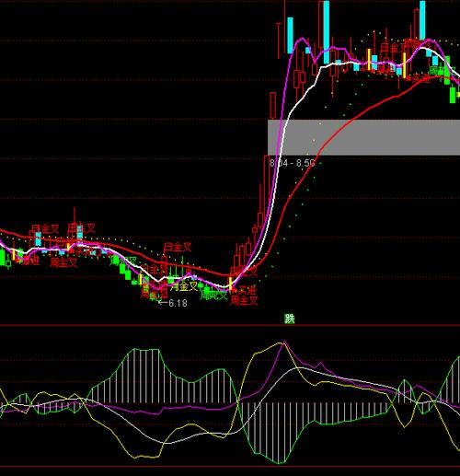460x476 pixels.
Task: Select the lowest green candlestick at far right
Action: click(x=453, y=95)
